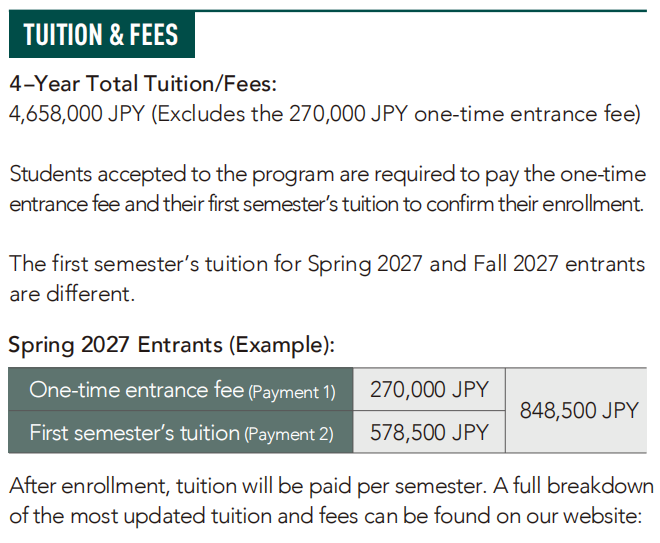Select the One-time entrance fee row label

181,389
